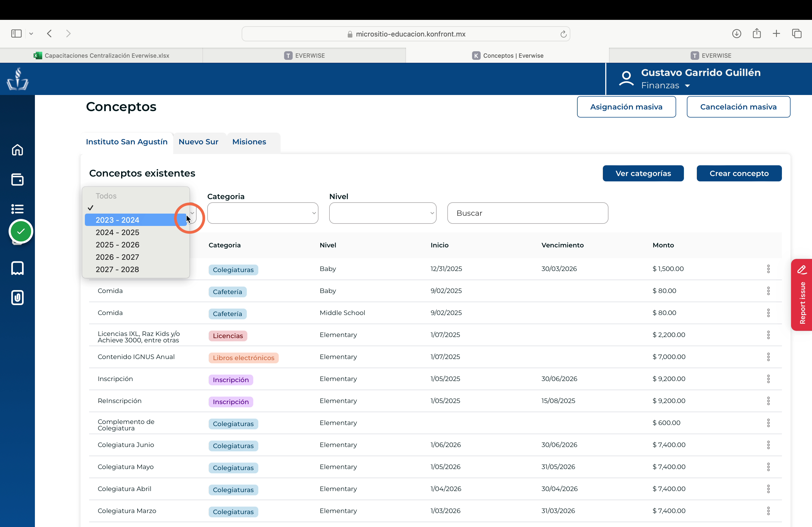Click the Licencias category tag
812x527 pixels.
pyautogui.click(x=227, y=336)
